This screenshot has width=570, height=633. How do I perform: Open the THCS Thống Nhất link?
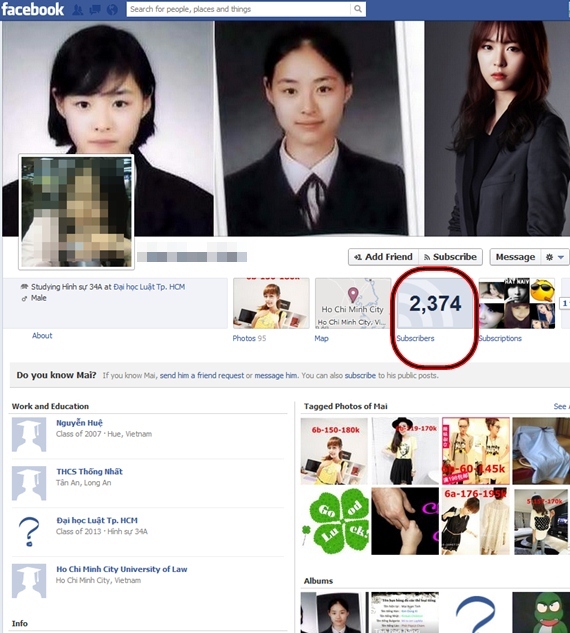89,472
